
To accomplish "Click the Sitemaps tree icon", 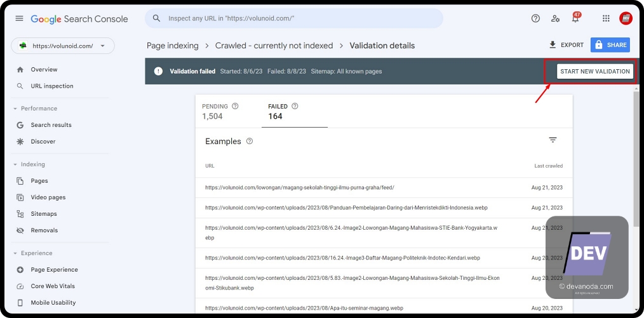I will click(x=20, y=214).
